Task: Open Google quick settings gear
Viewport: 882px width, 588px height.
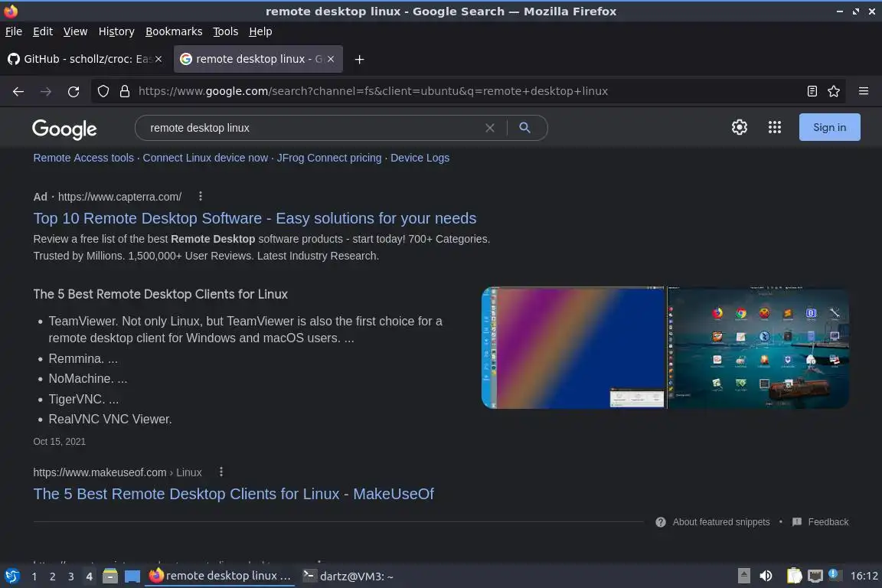Action: pyautogui.click(x=739, y=127)
